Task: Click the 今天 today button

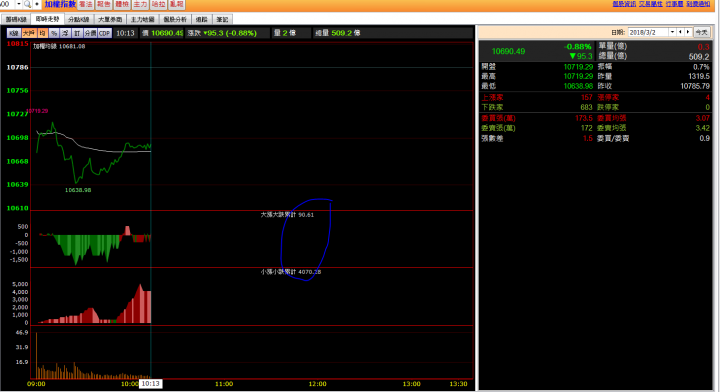Action: point(702,32)
